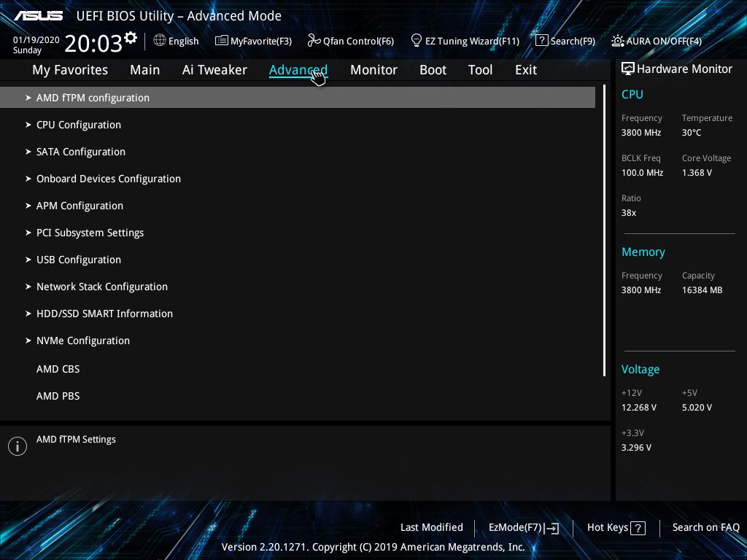Click the info icon beside AMD fTPM Settings
The image size is (747, 560).
[18, 446]
